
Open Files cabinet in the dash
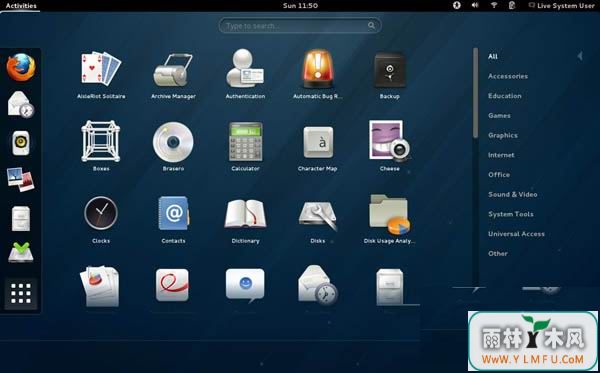21,218
